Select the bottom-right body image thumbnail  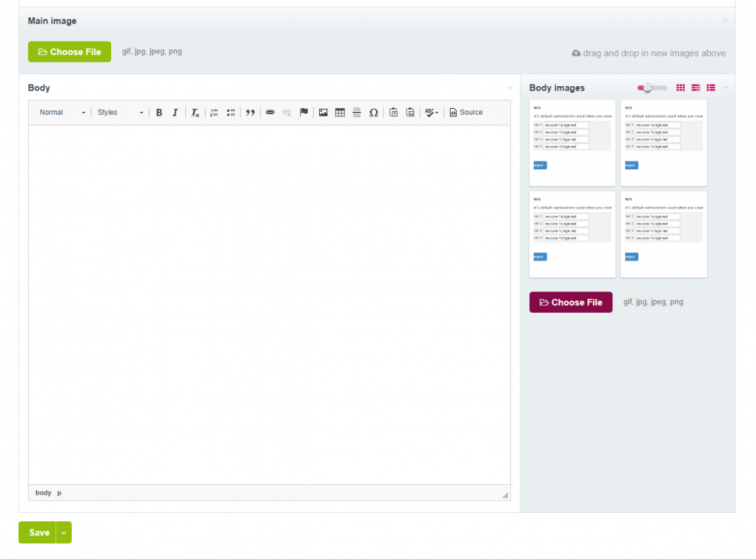664,234
